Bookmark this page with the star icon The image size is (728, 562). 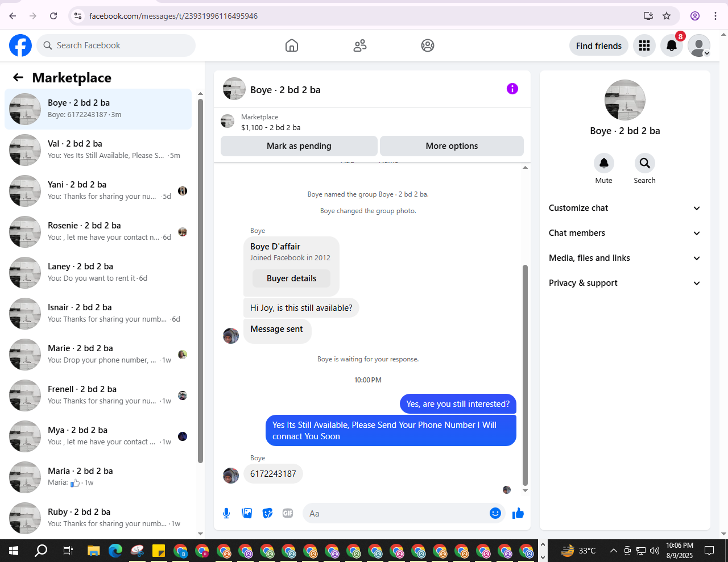(x=667, y=16)
